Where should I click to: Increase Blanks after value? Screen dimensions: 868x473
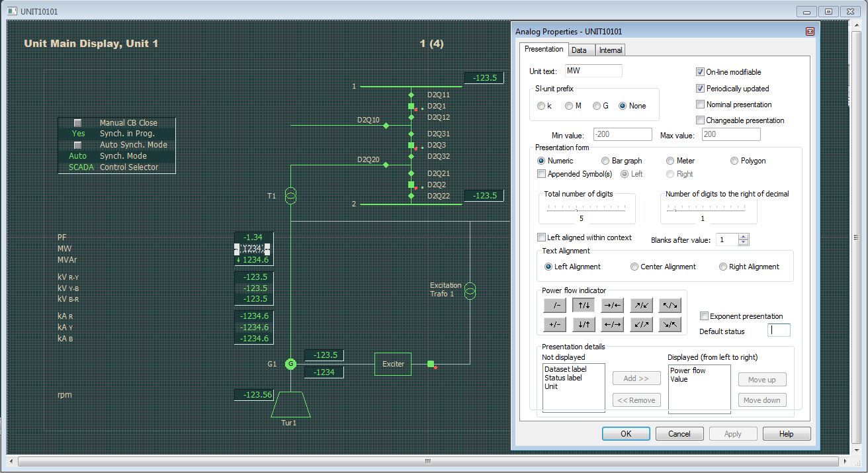[744, 237]
